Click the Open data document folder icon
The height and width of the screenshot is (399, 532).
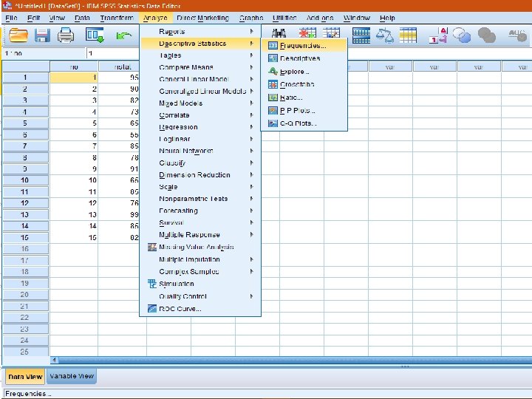[x=18, y=35]
